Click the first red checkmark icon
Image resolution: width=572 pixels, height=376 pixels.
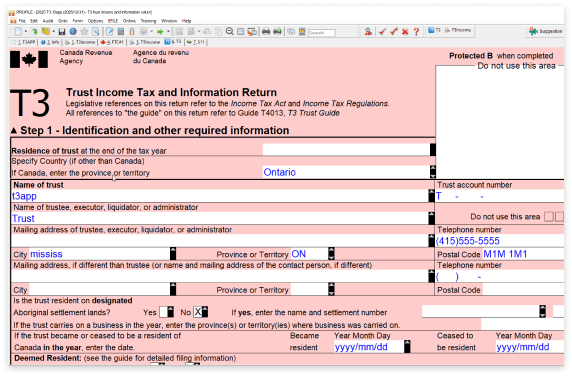pyautogui.click(x=382, y=32)
